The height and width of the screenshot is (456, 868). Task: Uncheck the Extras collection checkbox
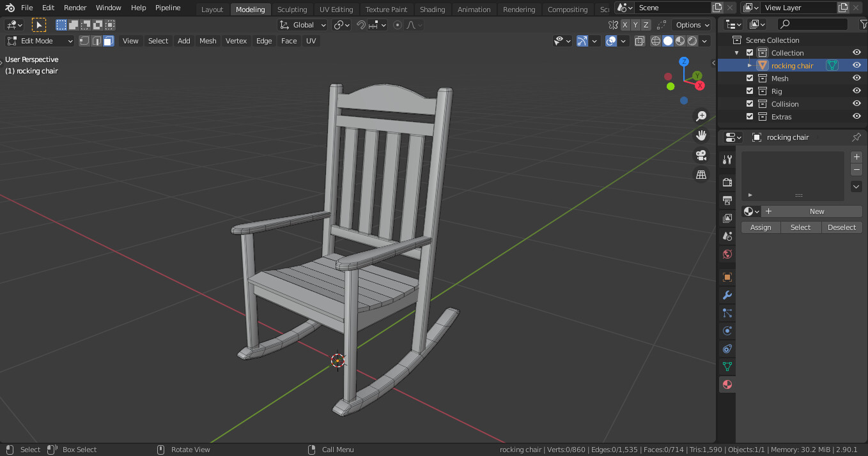(x=749, y=116)
